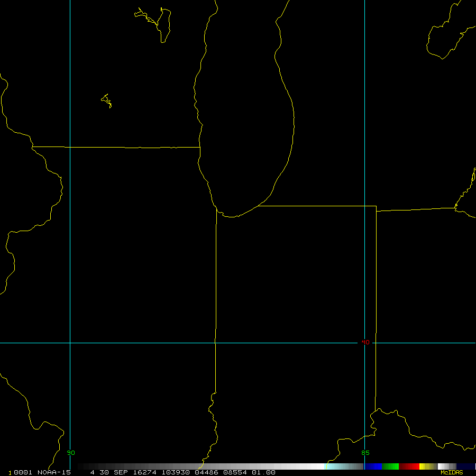Click the 103930 time stamp text

(x=176, y=473)
